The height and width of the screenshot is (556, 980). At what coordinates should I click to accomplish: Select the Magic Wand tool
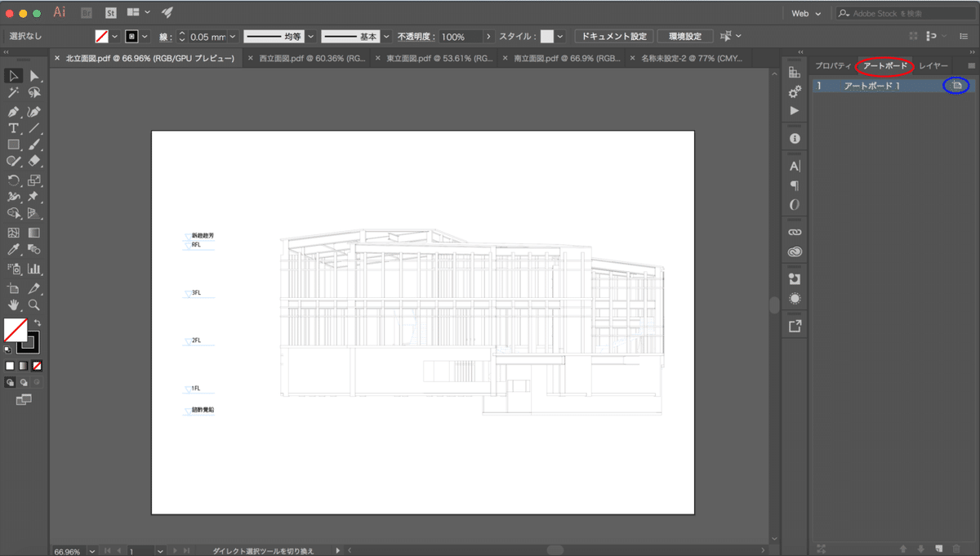(14, 93)
